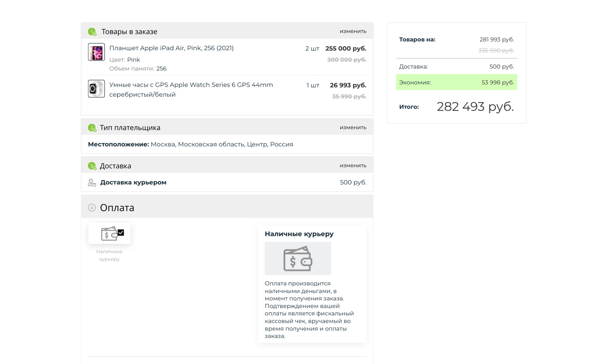Click the Наличные курьеру label under wallet
This screenshot has width=607, height=364.
109,255
